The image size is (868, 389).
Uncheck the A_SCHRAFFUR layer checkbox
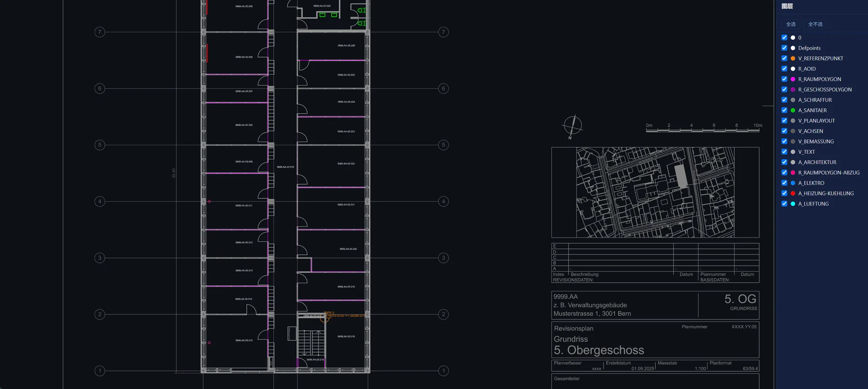point(784,100)
